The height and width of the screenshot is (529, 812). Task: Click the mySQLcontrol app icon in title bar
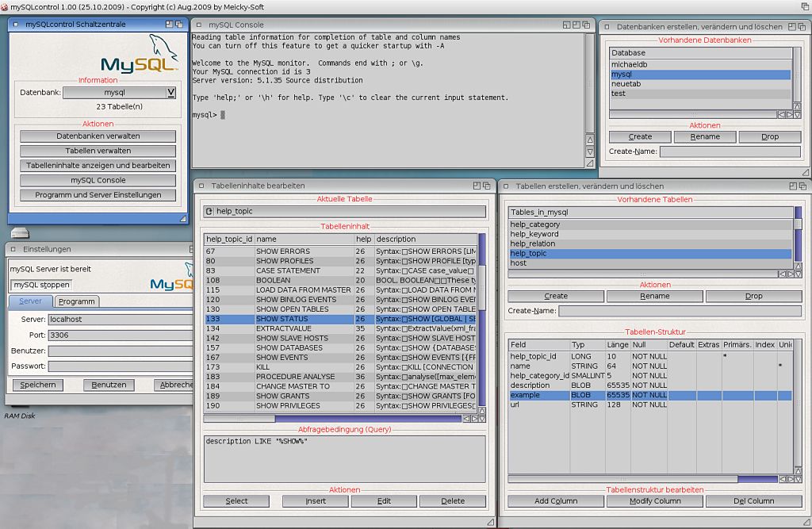[6, 6]
